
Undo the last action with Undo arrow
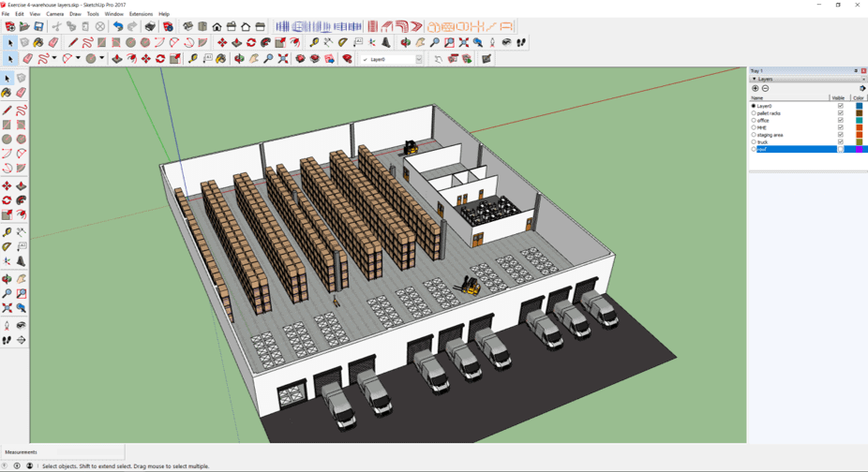click(118, 26)
